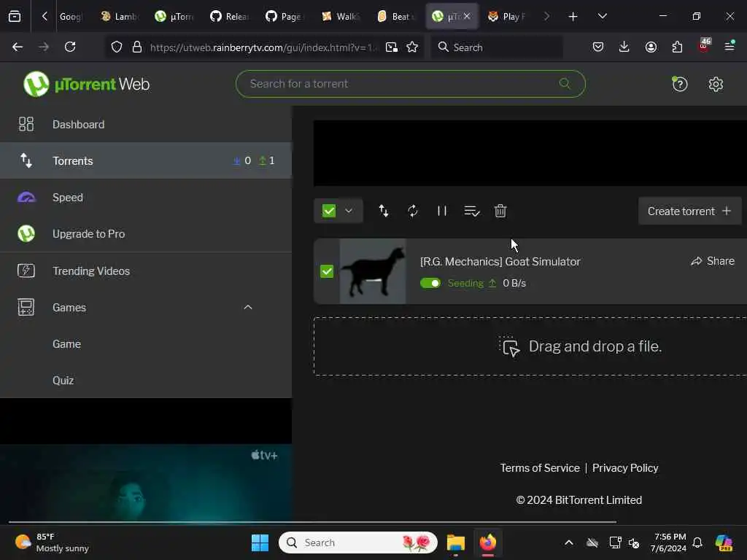Image resolution: width=747 pixels, height=560 pixels.
Task: Click the download/upload arrows toolbar icon
Action: (384, 211)
